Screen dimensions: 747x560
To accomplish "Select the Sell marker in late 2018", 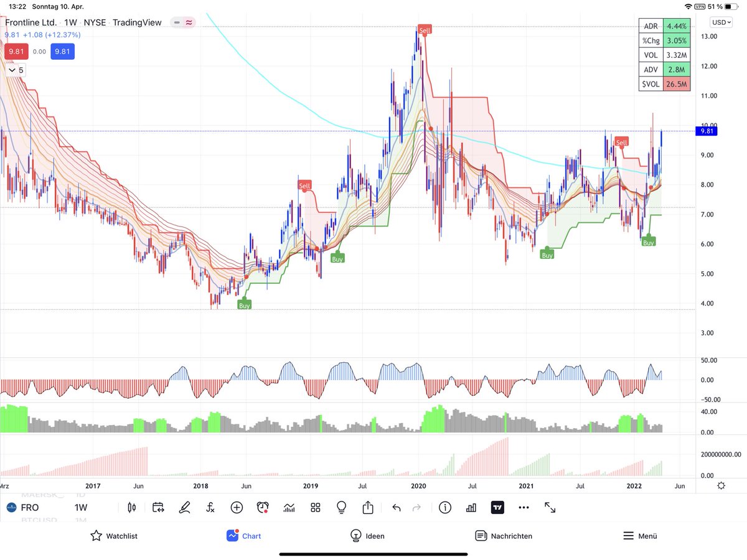I will 304,185.
